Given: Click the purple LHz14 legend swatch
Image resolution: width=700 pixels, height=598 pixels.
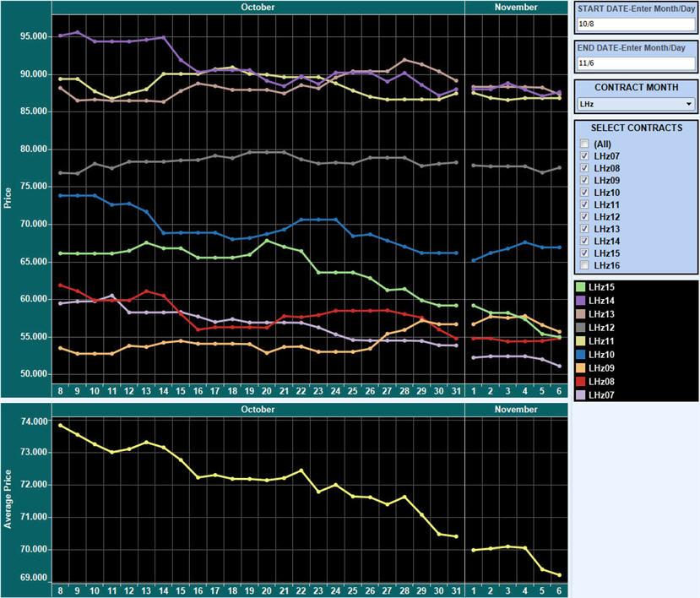Looking at the screenshot, I should [x=580, y=301].
